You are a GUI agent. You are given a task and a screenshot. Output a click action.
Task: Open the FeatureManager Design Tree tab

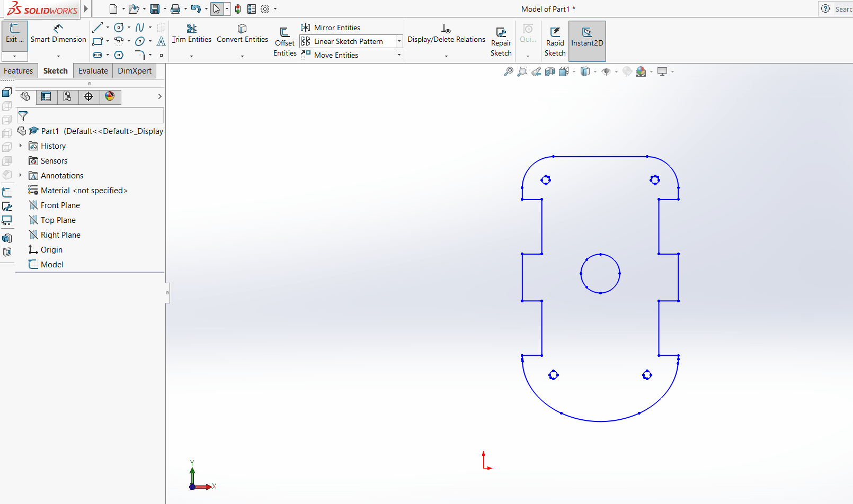(x=25, y=96)
